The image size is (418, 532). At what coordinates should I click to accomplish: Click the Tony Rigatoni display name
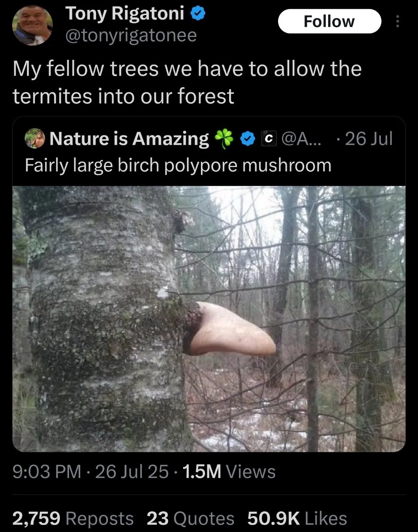point(125,14)
